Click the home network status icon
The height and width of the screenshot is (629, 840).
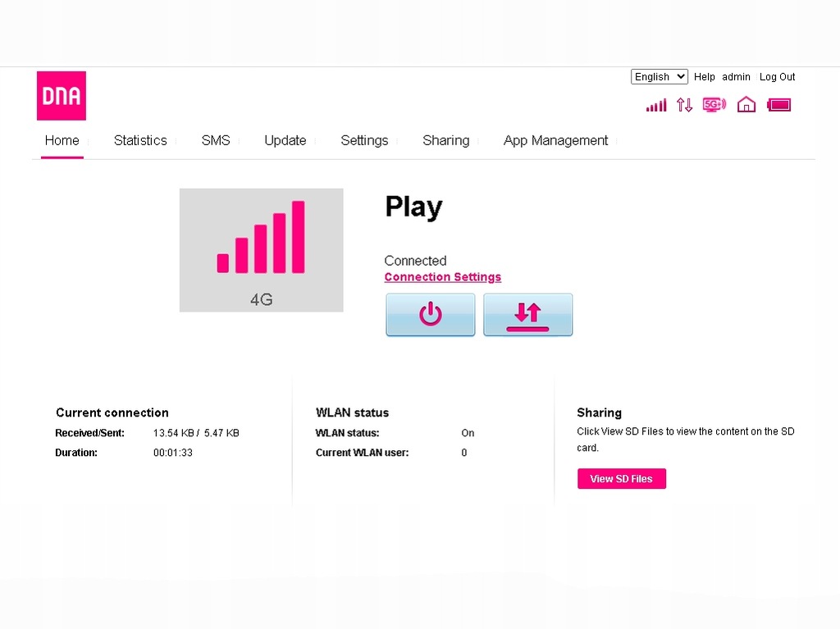coord(746,104)
